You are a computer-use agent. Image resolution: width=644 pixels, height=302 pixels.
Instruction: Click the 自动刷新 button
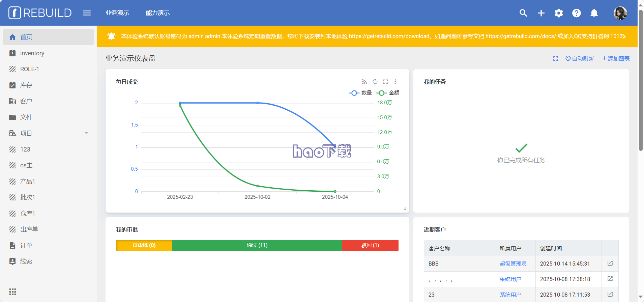pos(580,58)
